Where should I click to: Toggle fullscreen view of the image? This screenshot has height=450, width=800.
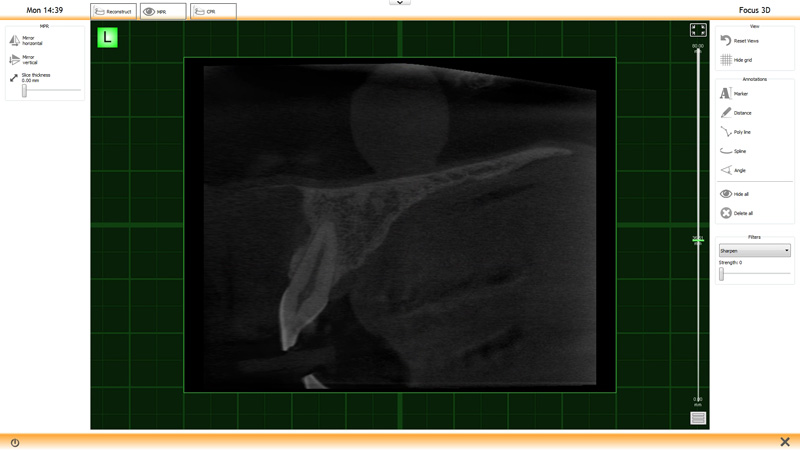click(698, 31)
